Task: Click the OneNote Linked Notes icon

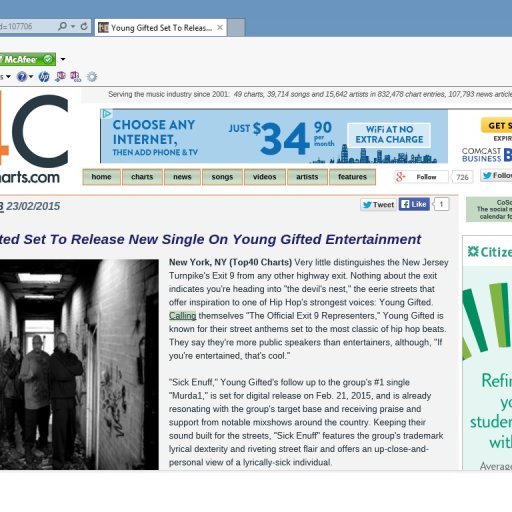Action: click(76, 77)
